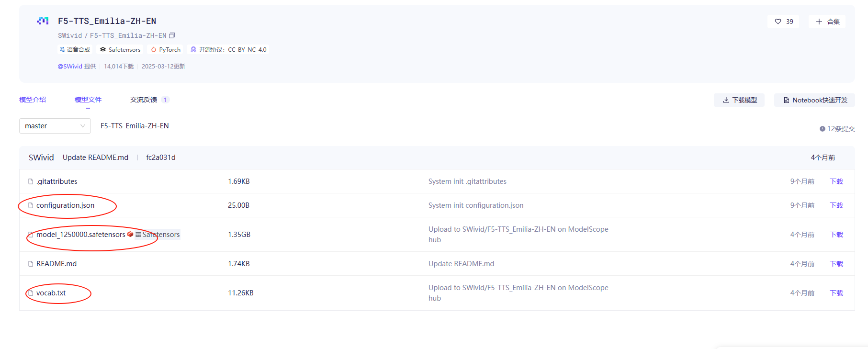868x349 pixels.
Task: Switch to the 模型介绍 tab
Action: 33,100
